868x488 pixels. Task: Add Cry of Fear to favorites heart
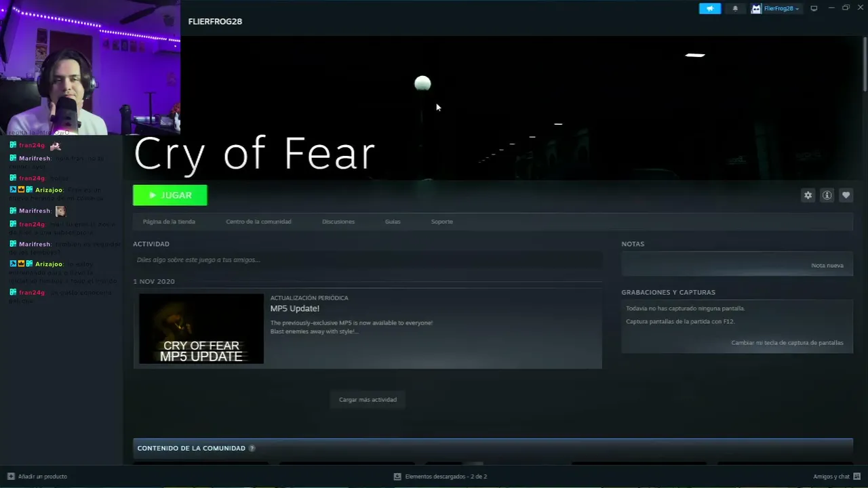(x=846, y=195)
